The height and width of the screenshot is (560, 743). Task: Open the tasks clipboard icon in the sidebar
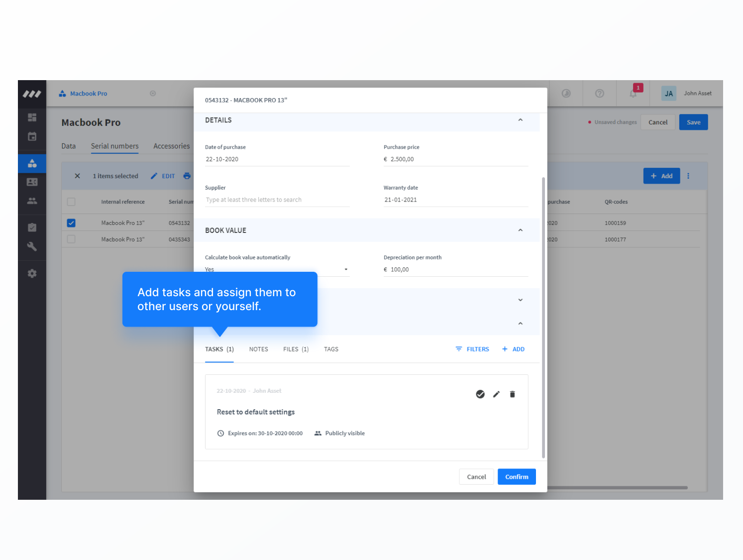[32, 227]
